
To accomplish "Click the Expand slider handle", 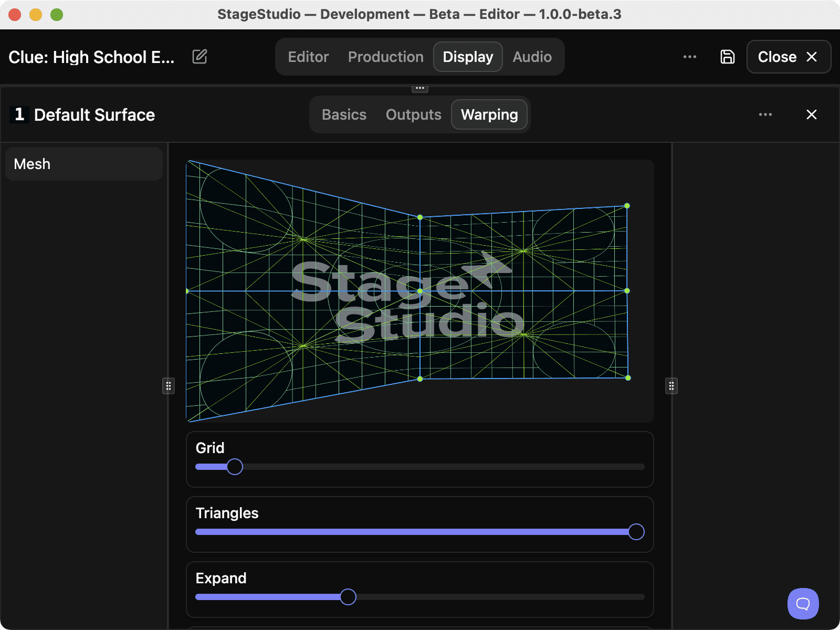I will pos(348,597).
